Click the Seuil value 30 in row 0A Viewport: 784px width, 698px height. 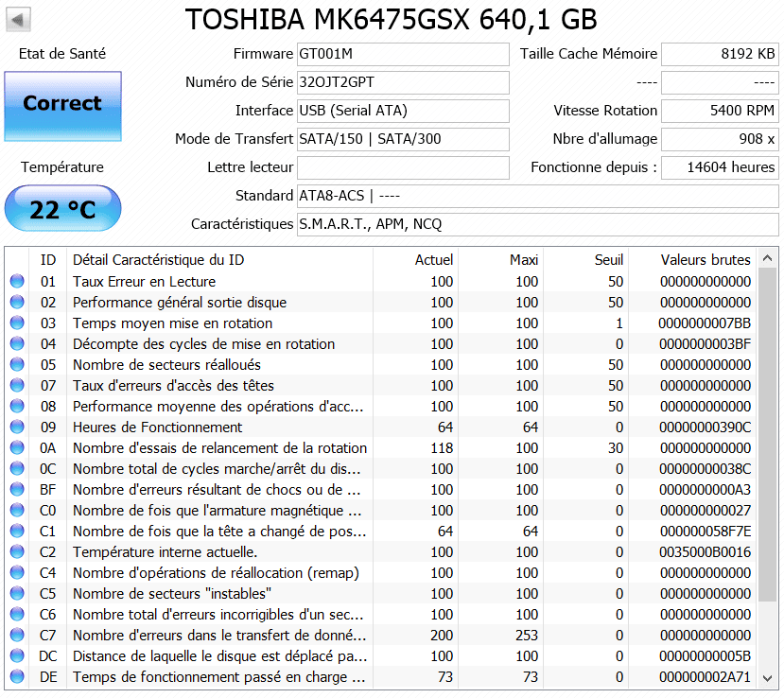tap(616, 447)
